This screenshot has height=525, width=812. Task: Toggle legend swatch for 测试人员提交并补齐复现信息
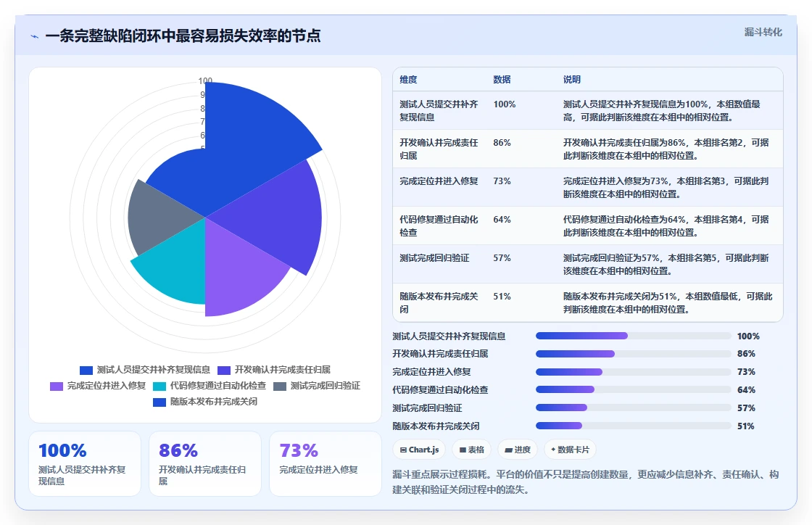coord(86,371)
